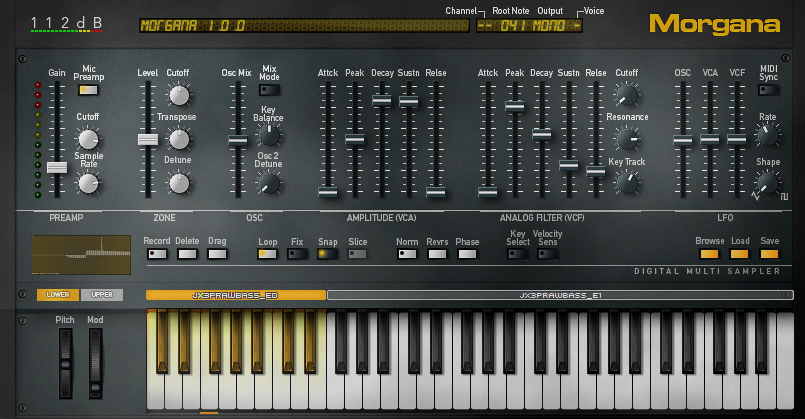Click the Osc Mix slider handle
This screenshot has width=805, height=419.
(x=238, y=140)
